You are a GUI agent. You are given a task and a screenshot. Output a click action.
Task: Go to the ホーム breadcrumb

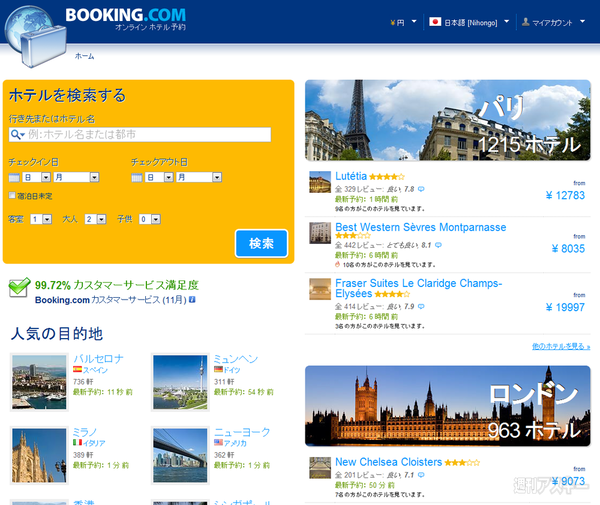point(85,56)
